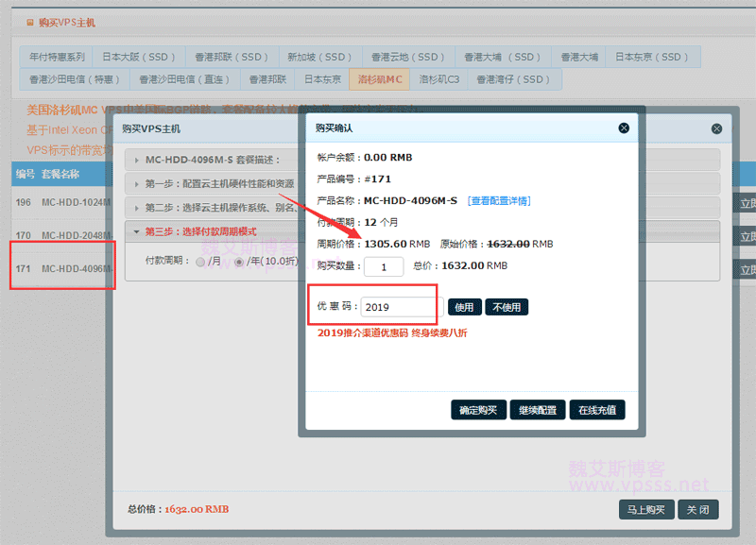Click the 使用 button to apply coupon
The width and height of the screenshot is (756, 545).
(464, 307)
